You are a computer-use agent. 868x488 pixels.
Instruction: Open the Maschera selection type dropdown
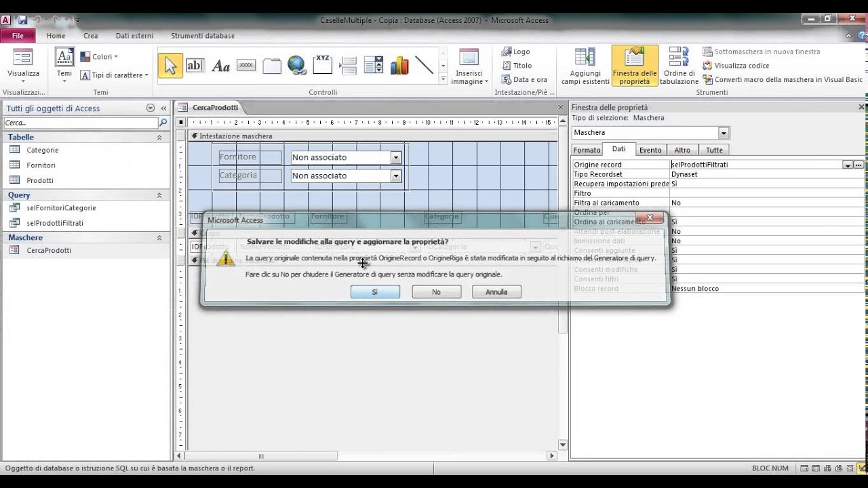point(724,133)
